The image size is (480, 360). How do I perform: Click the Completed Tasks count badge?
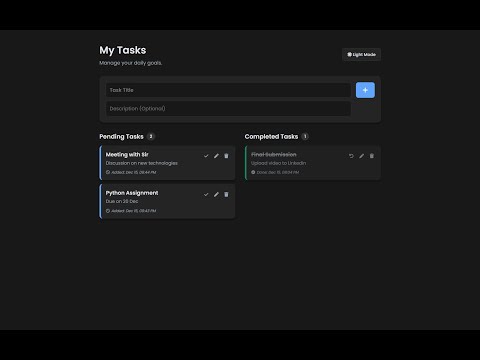point(305,136)
